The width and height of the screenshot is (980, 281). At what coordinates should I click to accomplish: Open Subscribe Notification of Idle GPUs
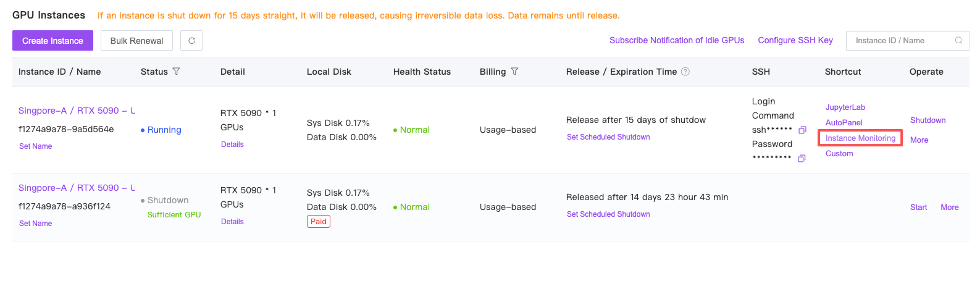(677, 40)
